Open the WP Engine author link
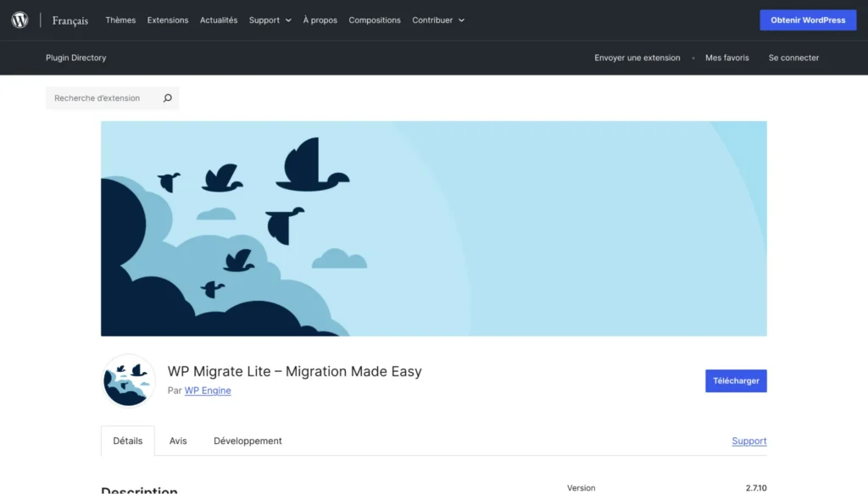The width and height of the screenshot is (868, 494). point(208,390)
